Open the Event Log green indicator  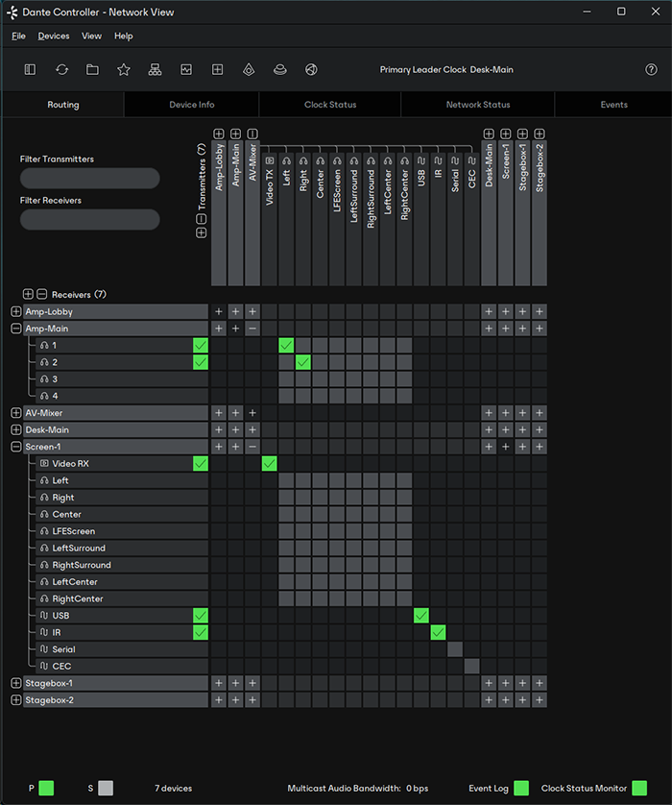pos(521,788)
